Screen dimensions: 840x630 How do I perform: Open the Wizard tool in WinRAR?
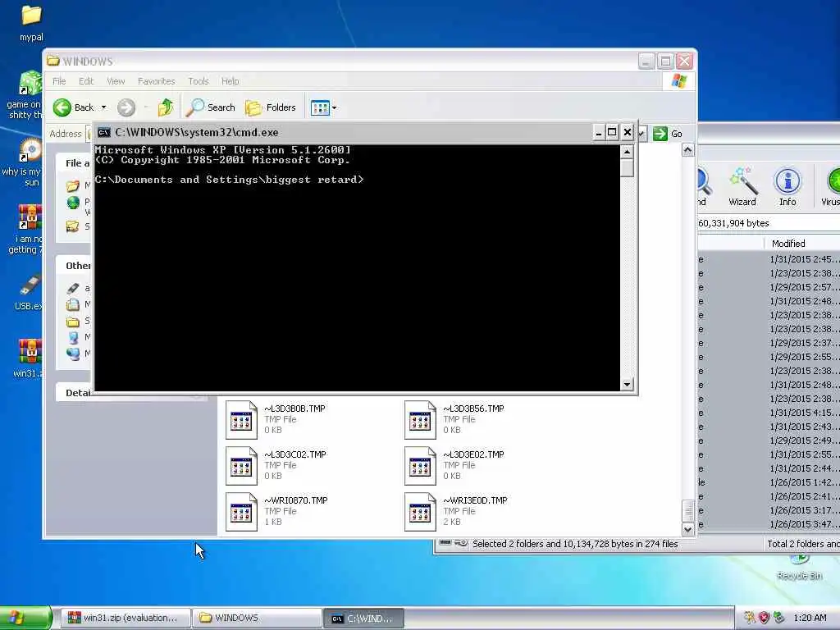[742, 186]
